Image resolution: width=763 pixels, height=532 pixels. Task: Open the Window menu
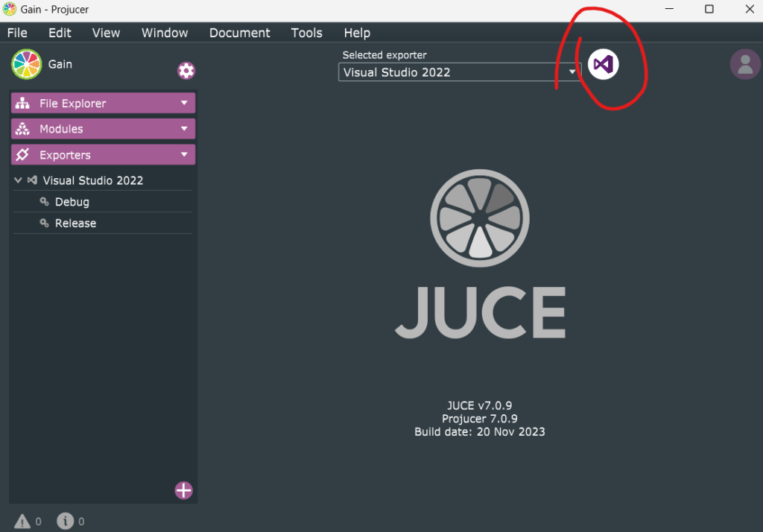click(165, 33)
